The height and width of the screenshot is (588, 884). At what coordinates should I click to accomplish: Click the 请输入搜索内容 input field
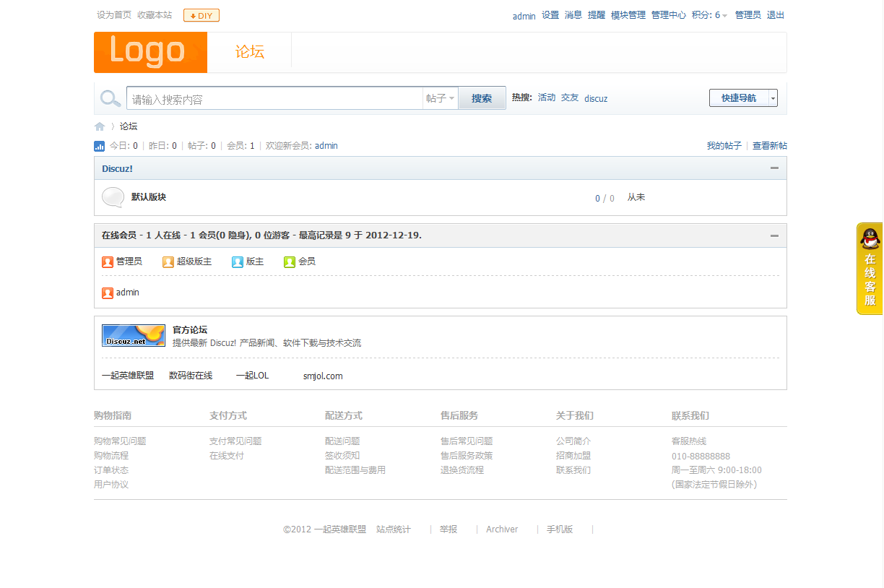[x=274, y=98]
